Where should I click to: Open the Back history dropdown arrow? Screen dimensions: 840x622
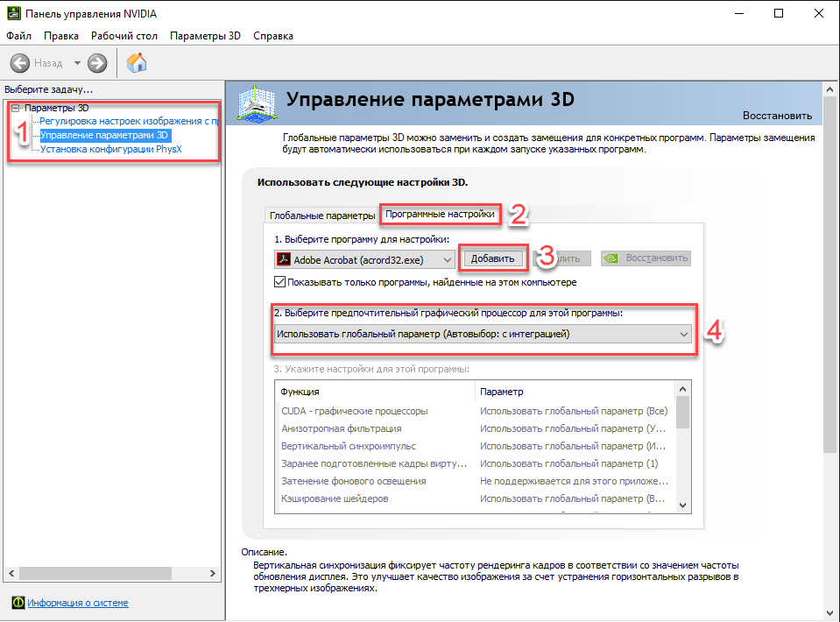(77, 63)
